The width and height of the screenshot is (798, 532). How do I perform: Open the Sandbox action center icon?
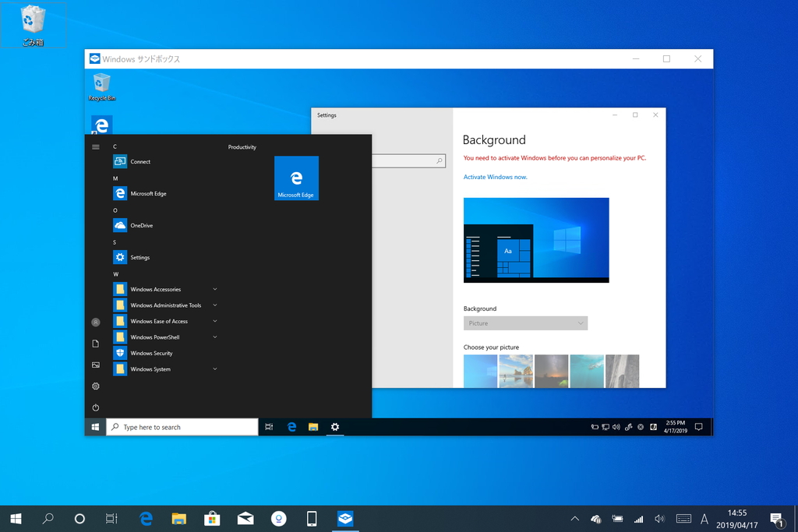(699, 427)
